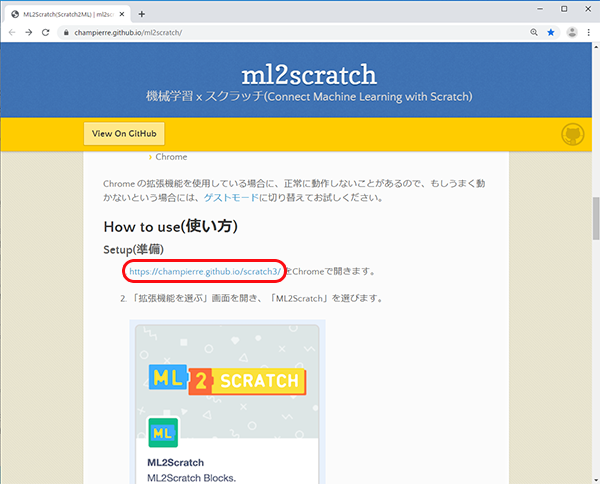Click the browser back arrow
This screenshot has width=600, height=484.
tap(12, 32)
